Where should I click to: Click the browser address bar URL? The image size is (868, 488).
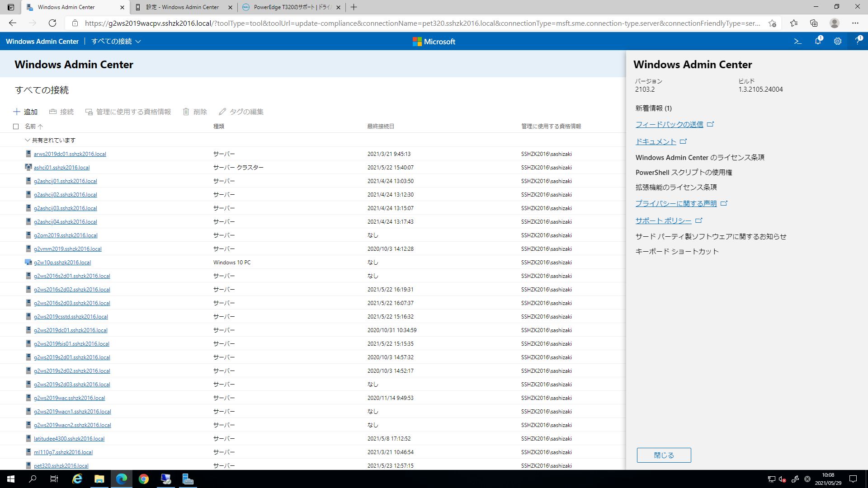pos(422,23)
